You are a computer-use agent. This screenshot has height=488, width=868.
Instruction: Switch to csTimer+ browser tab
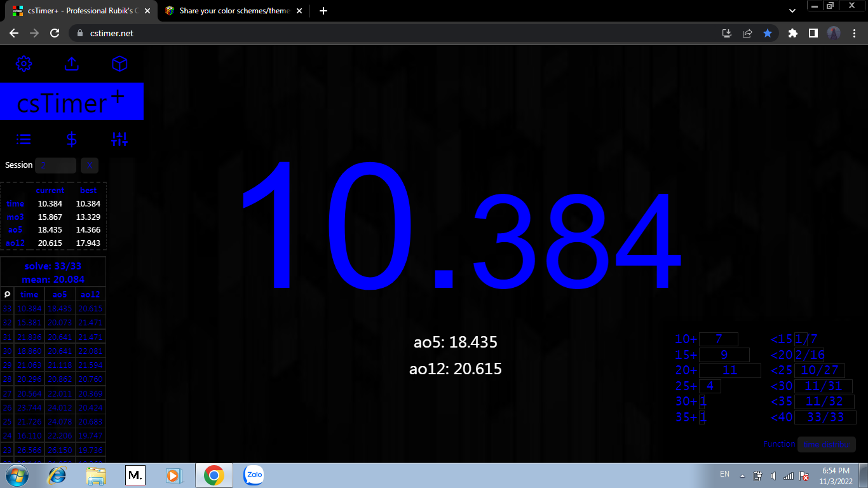pyautogui.click(x=80, y=11)
